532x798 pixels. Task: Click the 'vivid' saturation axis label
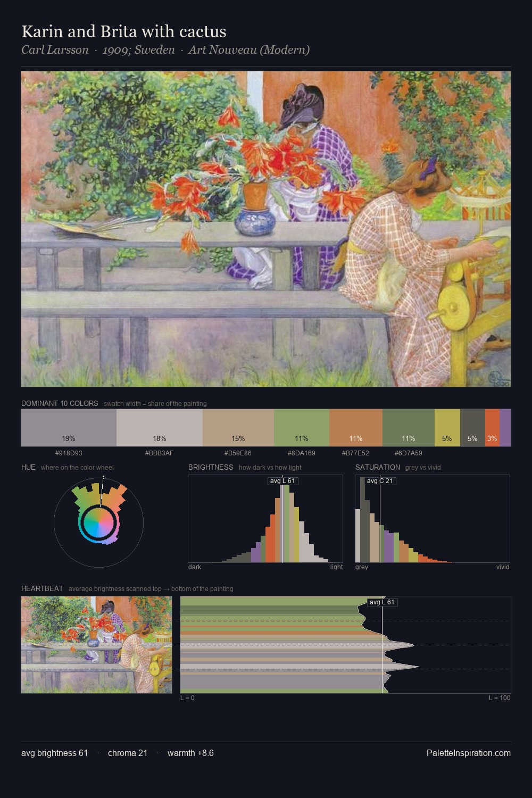tap(503, 567)
